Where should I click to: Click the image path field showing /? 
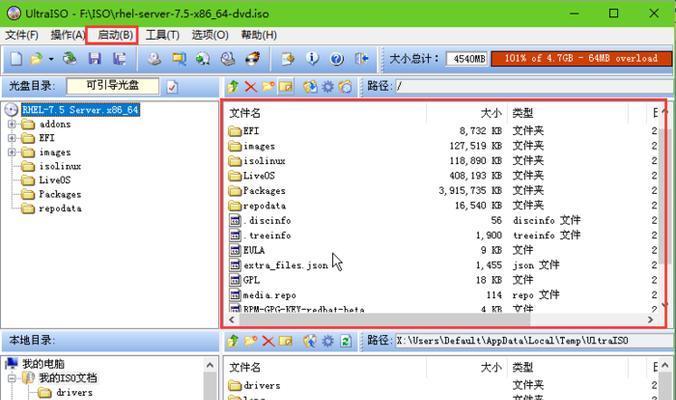534,86
